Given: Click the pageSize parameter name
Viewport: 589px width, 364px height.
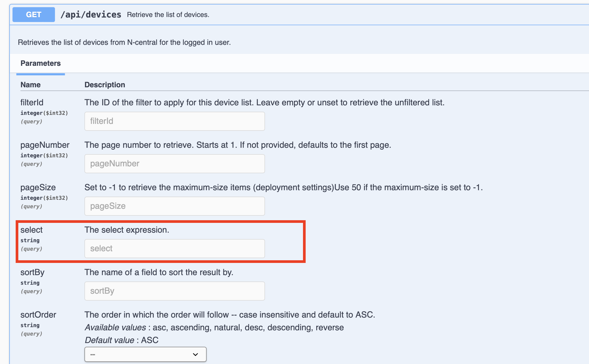Looking at the screenshot, I should pyautogui.click(x=38, y=187).
